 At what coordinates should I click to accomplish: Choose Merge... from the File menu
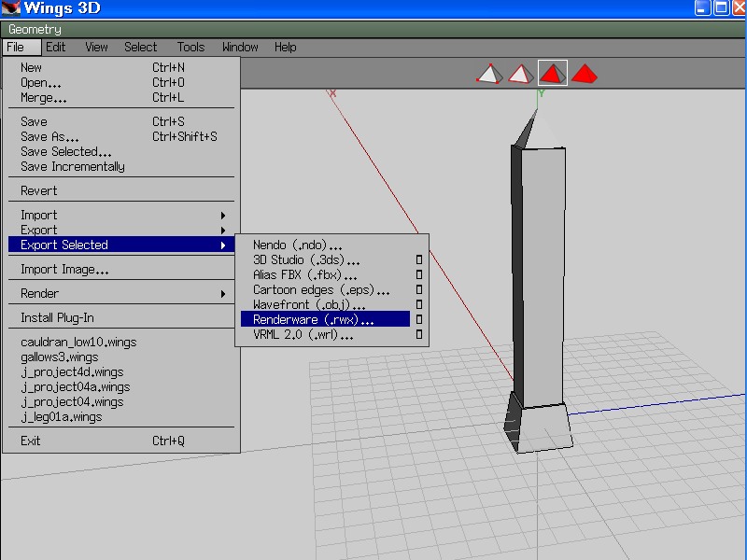pos(121,98)
